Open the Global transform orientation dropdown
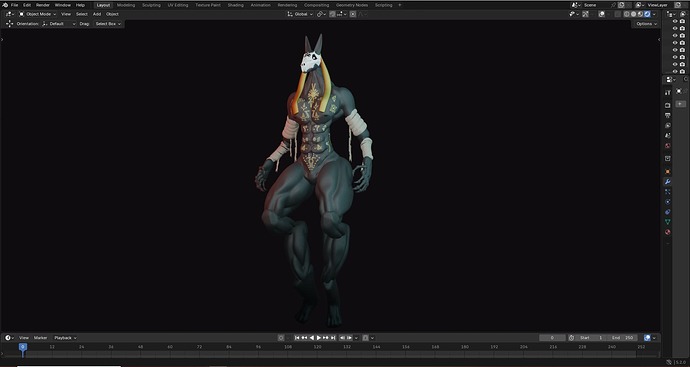The width and height of the screenshot is (690, 367). 301,14
